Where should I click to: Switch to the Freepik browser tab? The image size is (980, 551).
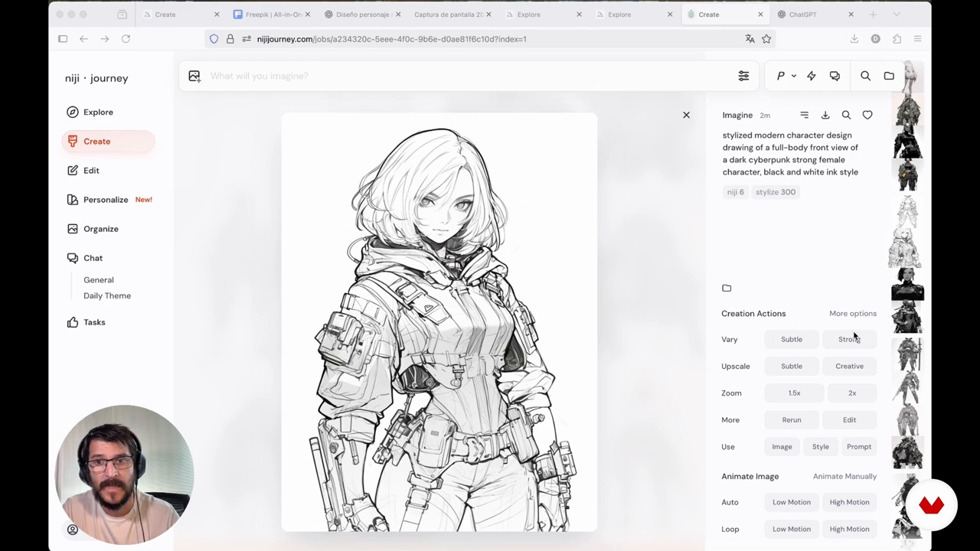click(x=273, y=15)
